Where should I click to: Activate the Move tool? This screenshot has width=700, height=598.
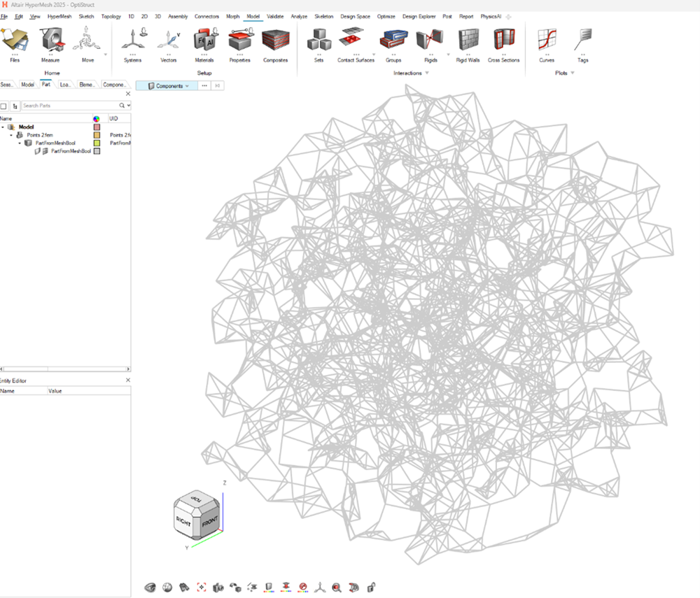click(x=87, y=43)
